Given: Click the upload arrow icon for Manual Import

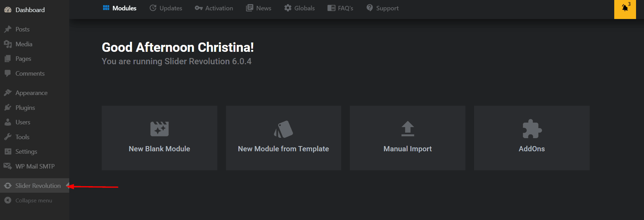Looking at the screenshot, I should point(408,129).
